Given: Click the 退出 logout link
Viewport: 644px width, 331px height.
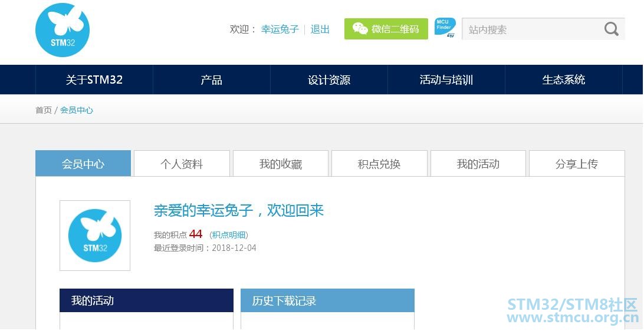Looking at the screenshot, I should coord(320,29).
